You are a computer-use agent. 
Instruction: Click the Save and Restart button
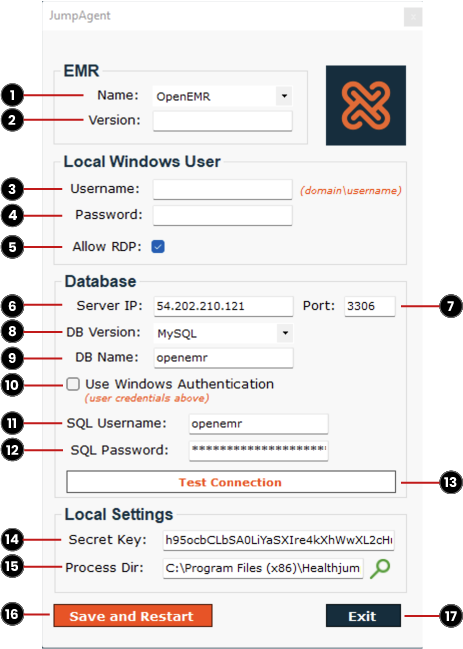133,615
